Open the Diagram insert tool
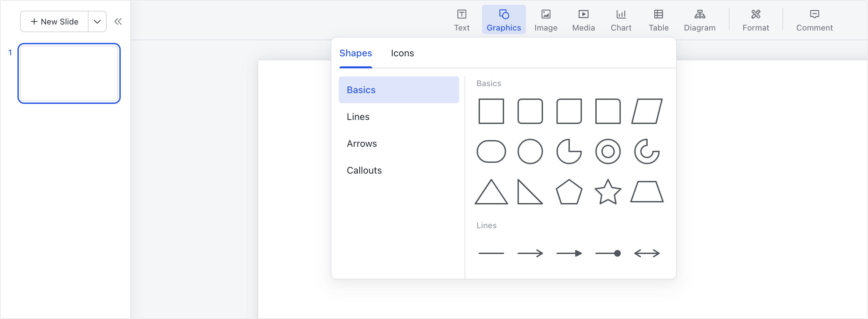Viewport: 868px width, 319px height. click(700, 20)
